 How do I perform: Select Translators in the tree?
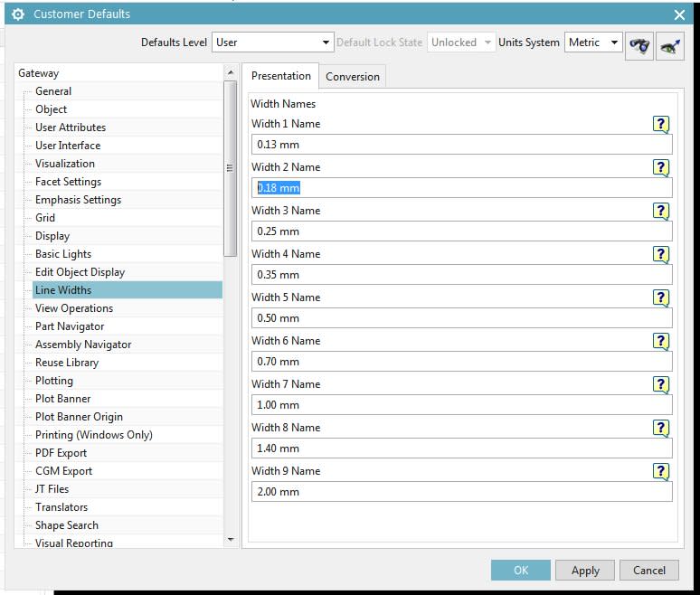pyautogui.click(x=61, y=507)
